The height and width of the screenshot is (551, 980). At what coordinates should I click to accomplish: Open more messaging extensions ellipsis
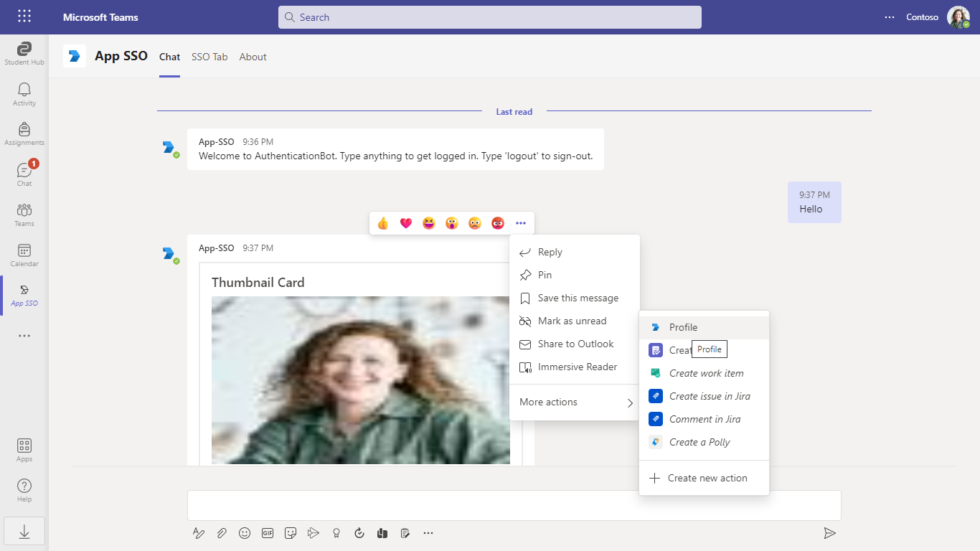tap(428, 533)
